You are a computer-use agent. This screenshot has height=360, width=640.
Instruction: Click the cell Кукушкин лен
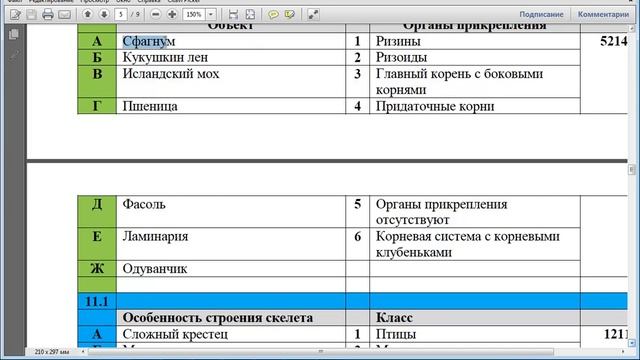pyautogui.click(x=165, y=58)
